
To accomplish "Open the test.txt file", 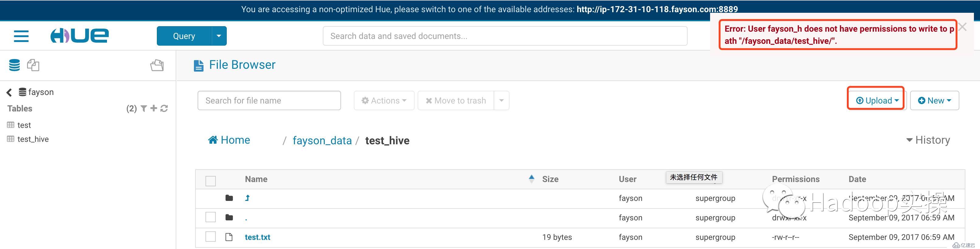I will [x=257, y=237].
